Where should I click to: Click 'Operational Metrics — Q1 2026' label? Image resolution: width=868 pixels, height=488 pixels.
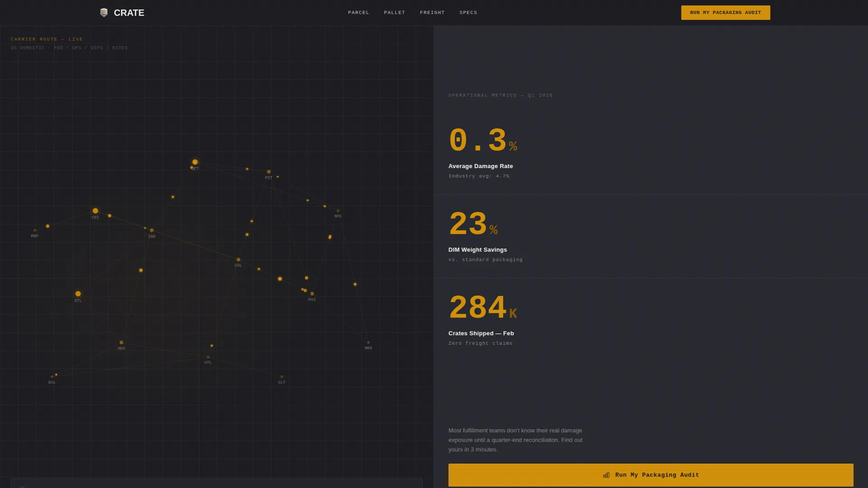[x=500, y=95]
